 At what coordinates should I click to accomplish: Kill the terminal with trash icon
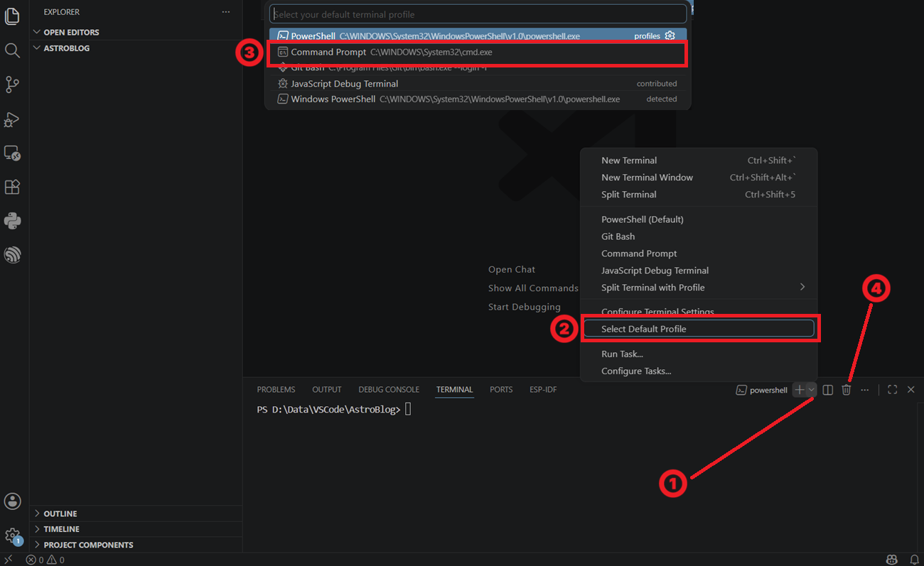[846, 390]
